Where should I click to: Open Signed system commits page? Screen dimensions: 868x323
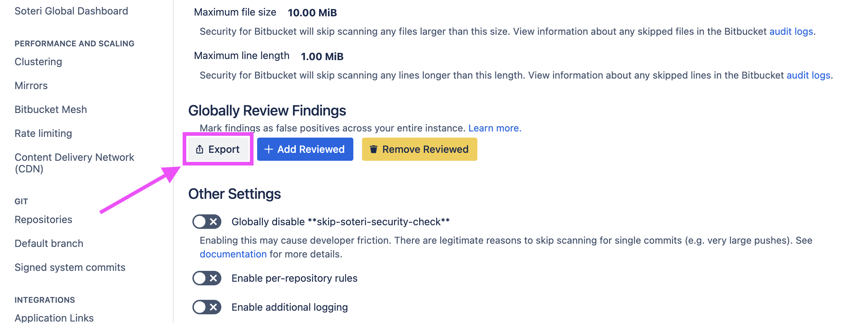[70, 267]
